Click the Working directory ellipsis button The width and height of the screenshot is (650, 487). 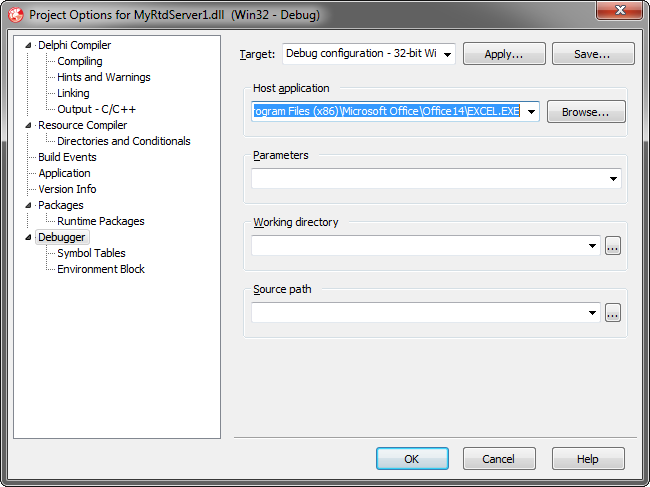(613, 246)
